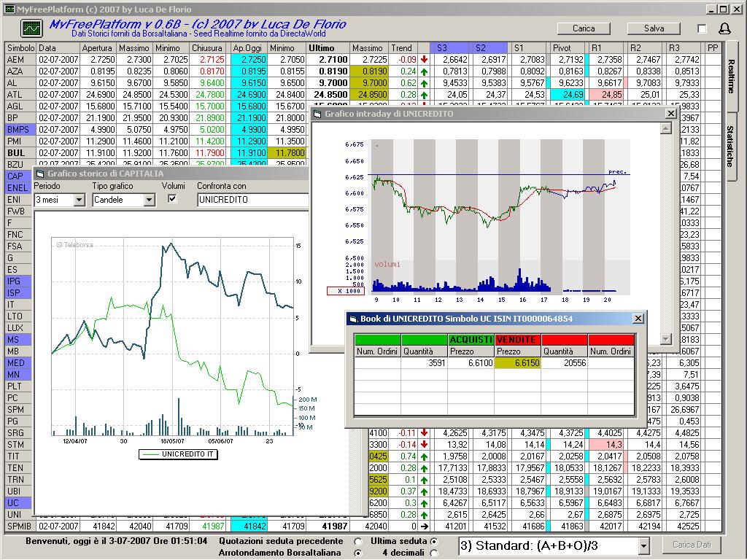Click the red down trend arrow for AEM
The height and width of the screenshot is (560, 747).
click(424, 60)
